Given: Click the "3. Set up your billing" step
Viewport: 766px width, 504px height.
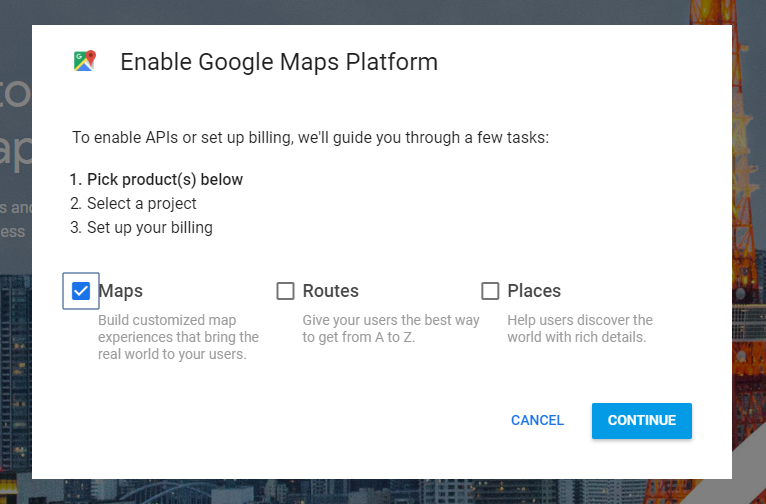Looking at the screenshot, I should coord(141,228).
